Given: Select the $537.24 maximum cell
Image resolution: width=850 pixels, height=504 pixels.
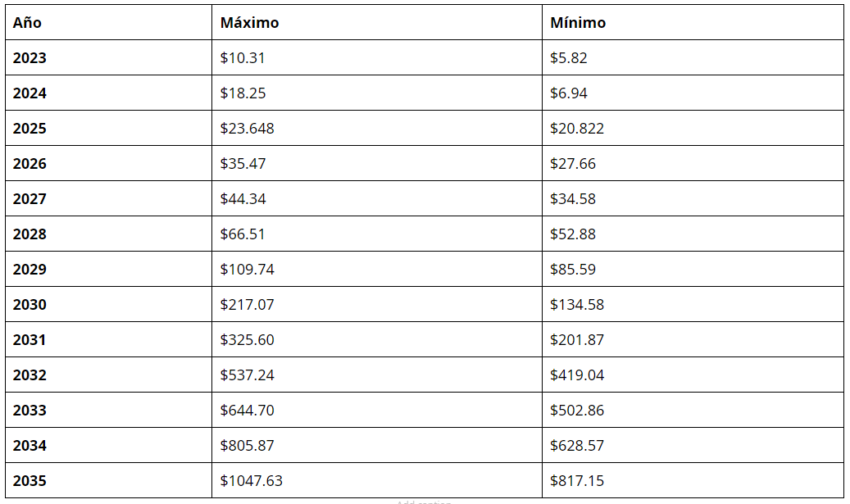Looking at the screenshot, I should coord(377,375).
